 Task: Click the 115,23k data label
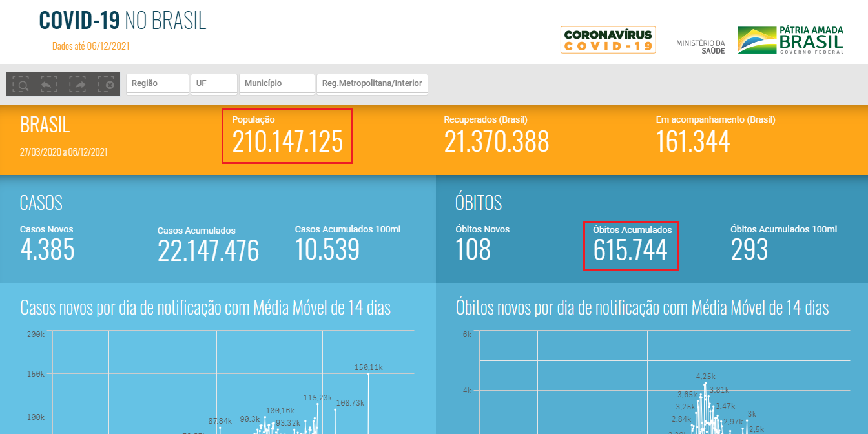pyautogui.click(x=318, y=398)
